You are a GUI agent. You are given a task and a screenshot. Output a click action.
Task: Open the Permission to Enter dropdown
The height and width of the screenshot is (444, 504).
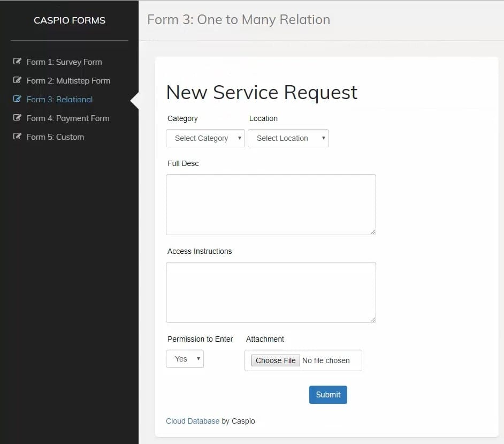coord(185,359)
